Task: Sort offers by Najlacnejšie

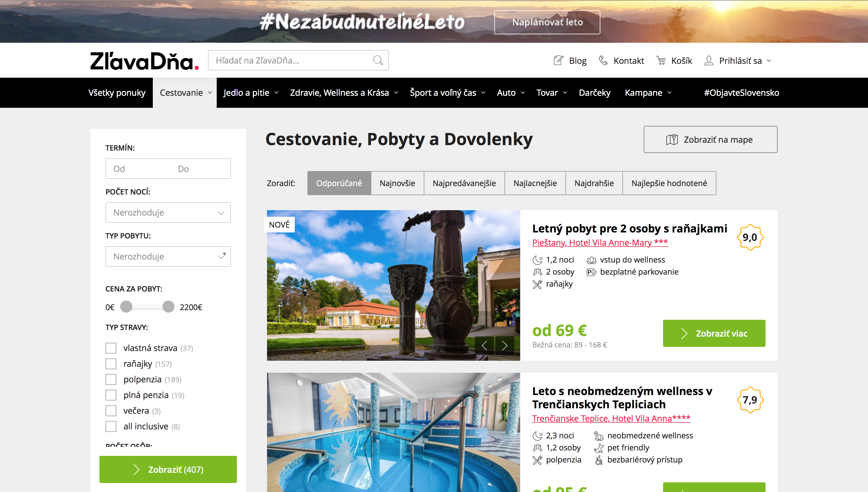Action: coord(535,183)
